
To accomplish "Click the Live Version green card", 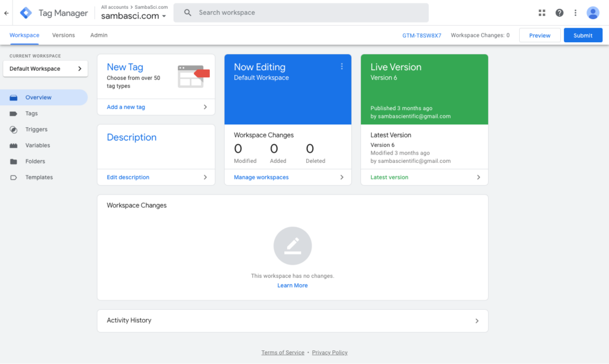I will [424, 89].
